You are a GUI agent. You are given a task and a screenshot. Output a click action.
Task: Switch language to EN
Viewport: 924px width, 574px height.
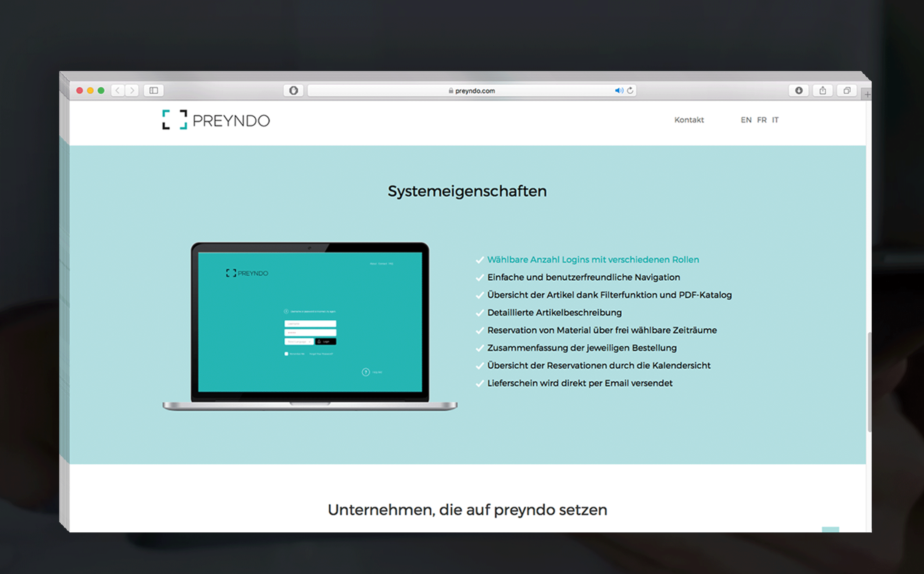tap(746, 120)
